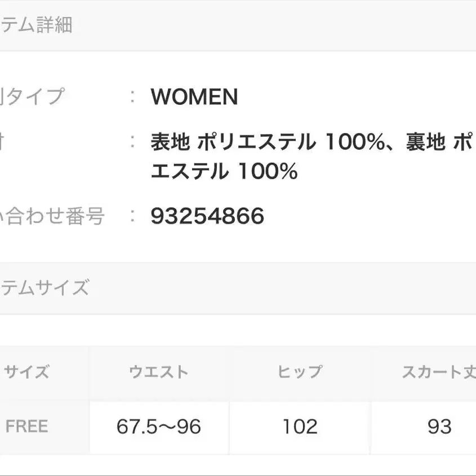
Task: Click the 裏地 lining text
Action: click(426, 142)
